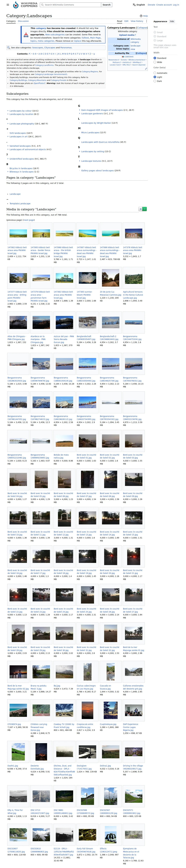Click the gray grid icon beside Media heading
Image resolution: width=186 pixels, height=868 pixels.
click(140, 209)
